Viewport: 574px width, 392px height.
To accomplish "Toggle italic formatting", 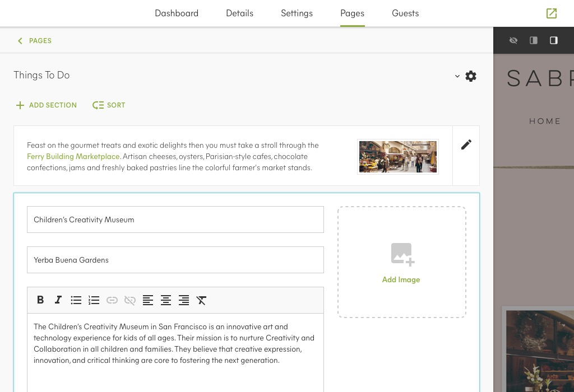I will tap(58, 300).
